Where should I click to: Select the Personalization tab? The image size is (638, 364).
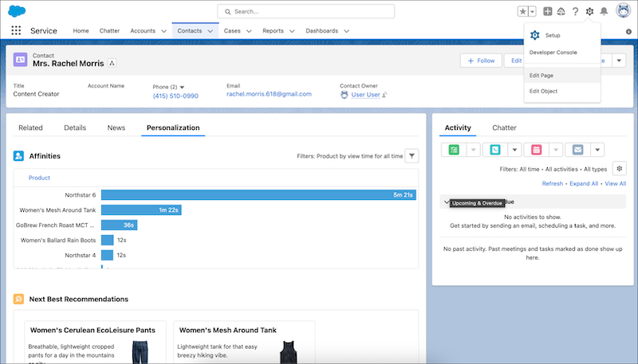click(x=173, y=127)
